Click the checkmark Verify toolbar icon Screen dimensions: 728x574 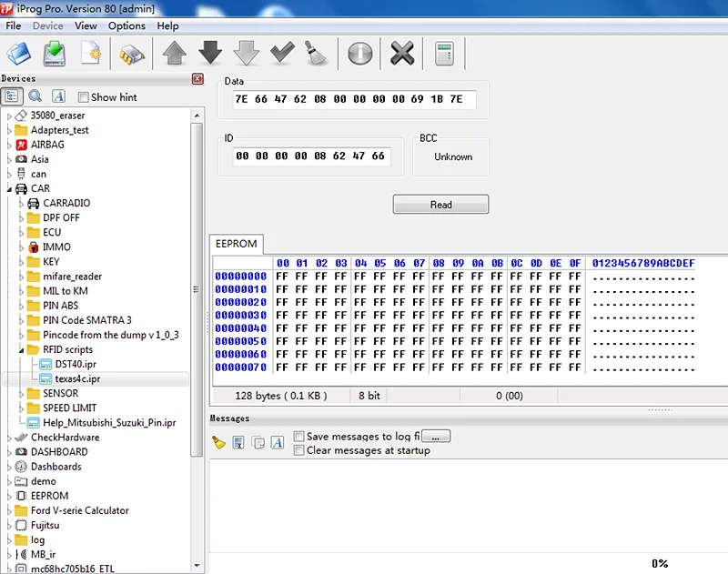pyautogui.click(x=282, y=53)
